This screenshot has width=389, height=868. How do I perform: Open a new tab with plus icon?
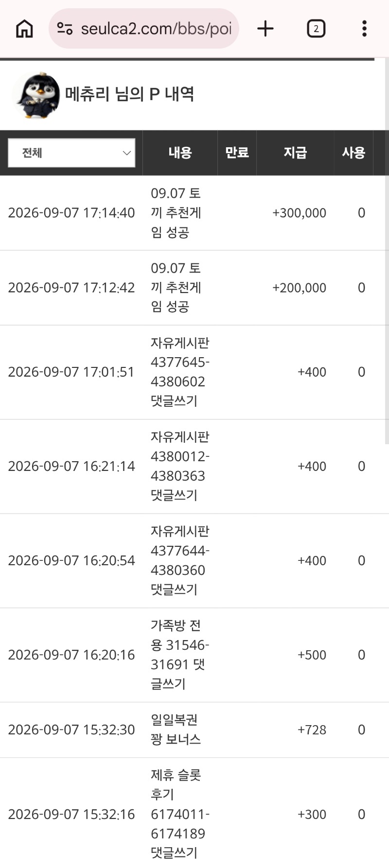265,29
